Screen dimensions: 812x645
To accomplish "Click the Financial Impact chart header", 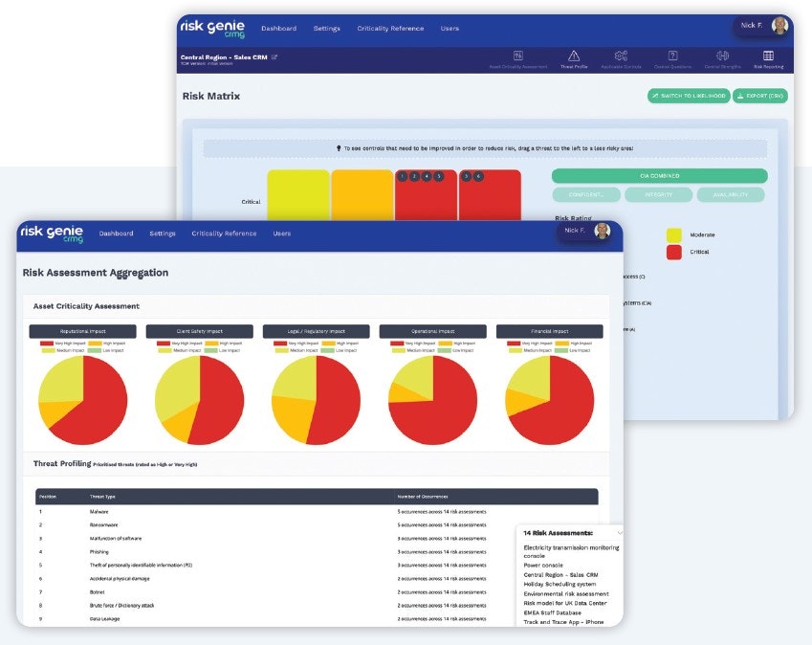I will (549, 331).
